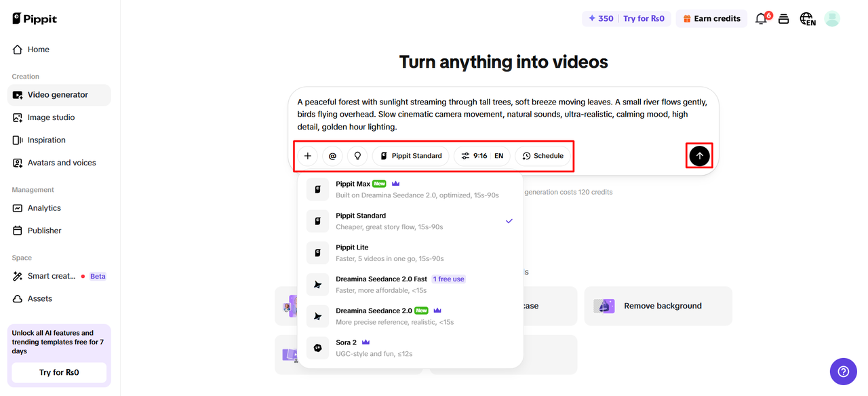This screenshot has height=396, width=868.
Task: Open Remove background tool card
Action: point(658,306)
